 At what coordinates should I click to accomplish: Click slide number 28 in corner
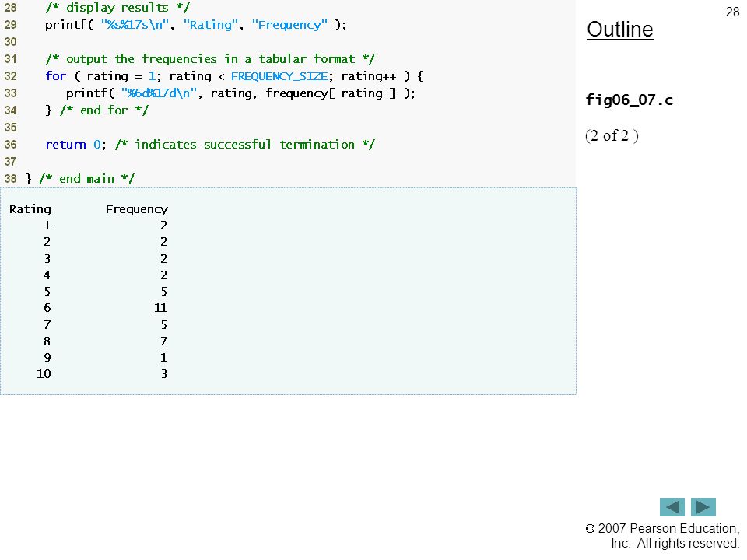point(732,12)
